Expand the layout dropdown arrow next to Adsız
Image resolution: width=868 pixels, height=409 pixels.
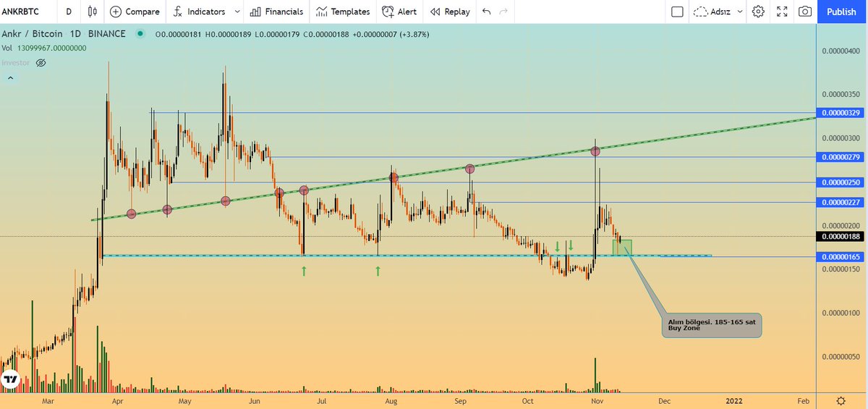pos(739,12)
